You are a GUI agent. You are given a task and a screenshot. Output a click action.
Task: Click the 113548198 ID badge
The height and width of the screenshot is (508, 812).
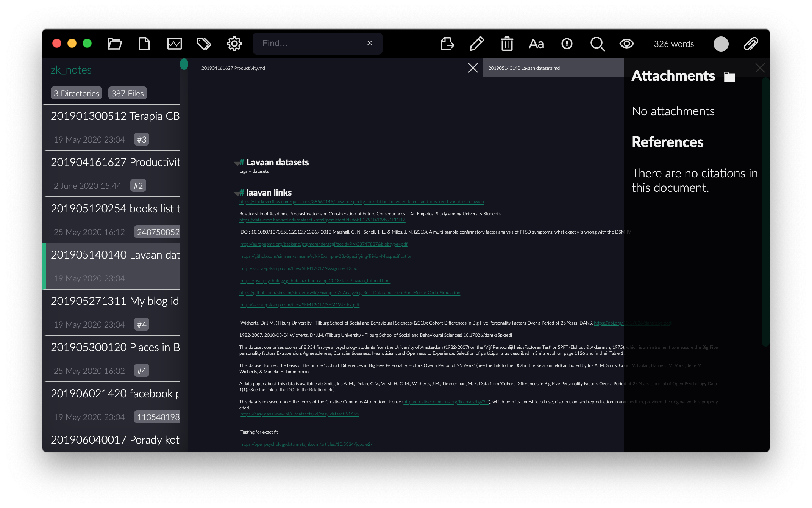click(x=157, y=417)
